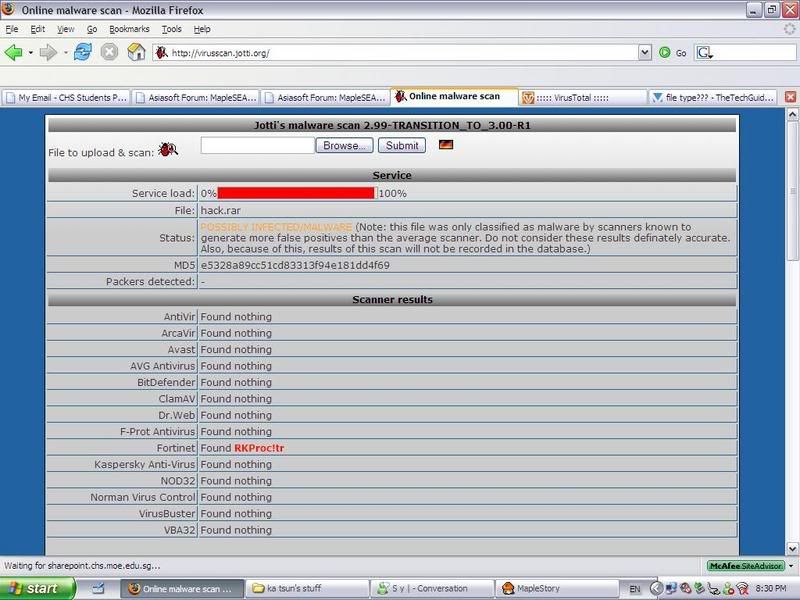Click the MD5 hash value

(295, 265)
